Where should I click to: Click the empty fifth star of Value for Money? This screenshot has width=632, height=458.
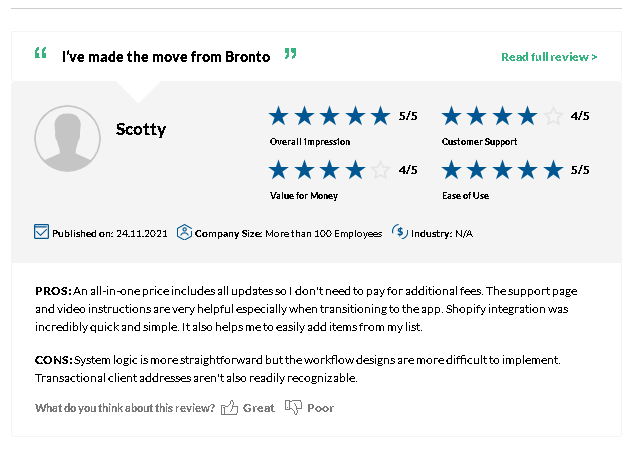380,170
